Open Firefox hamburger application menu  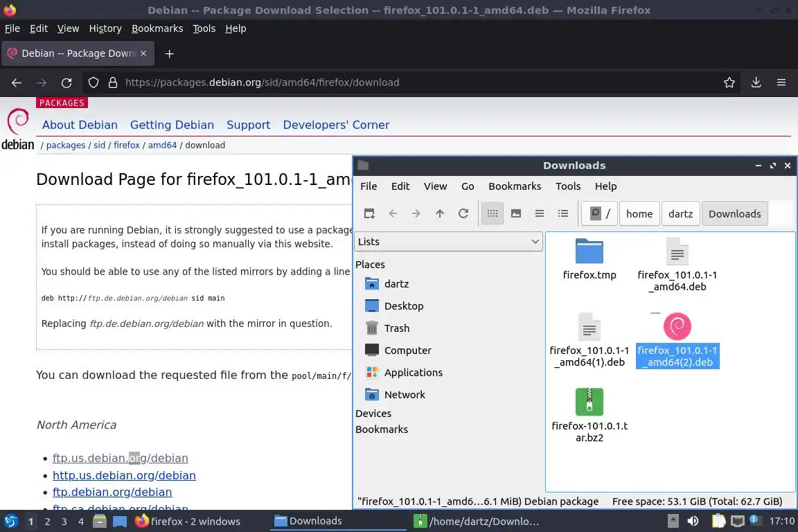(x=781, y=82)
